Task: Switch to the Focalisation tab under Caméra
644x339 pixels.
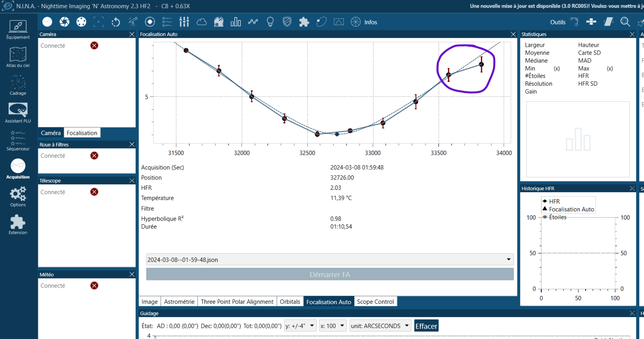Action: coord(82,133)
